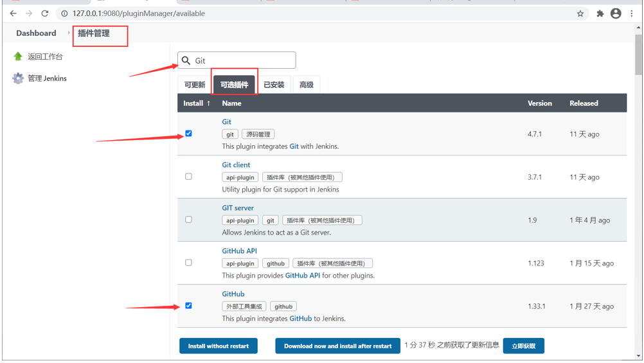
Task: Click the github tag under GitHub API
Action: click(x=276, y=263)
